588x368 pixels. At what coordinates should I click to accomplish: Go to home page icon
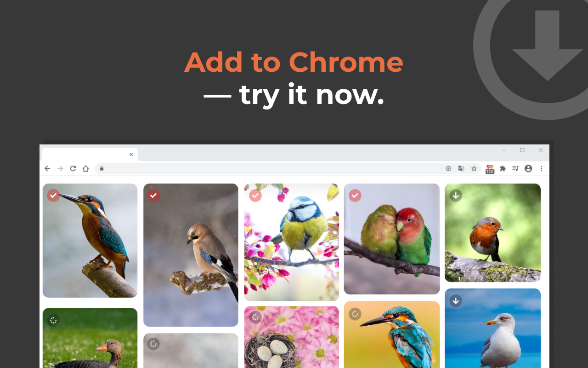pos(85,168)
